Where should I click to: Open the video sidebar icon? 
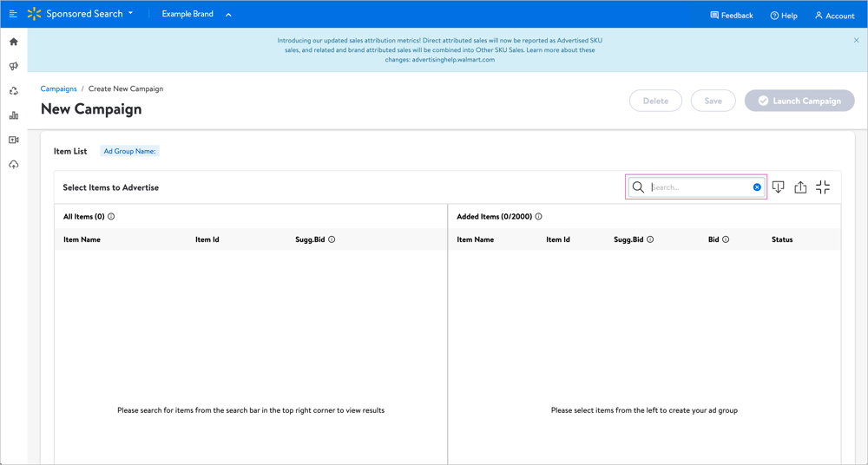click(x=14, y=140)
